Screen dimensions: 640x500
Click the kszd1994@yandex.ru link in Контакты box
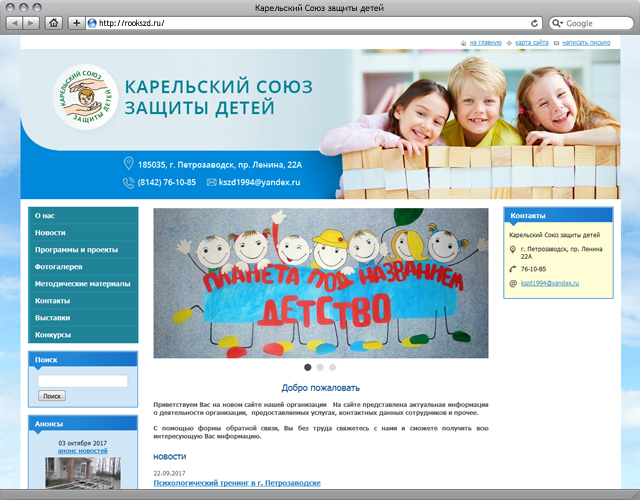[x=550, y=283]
